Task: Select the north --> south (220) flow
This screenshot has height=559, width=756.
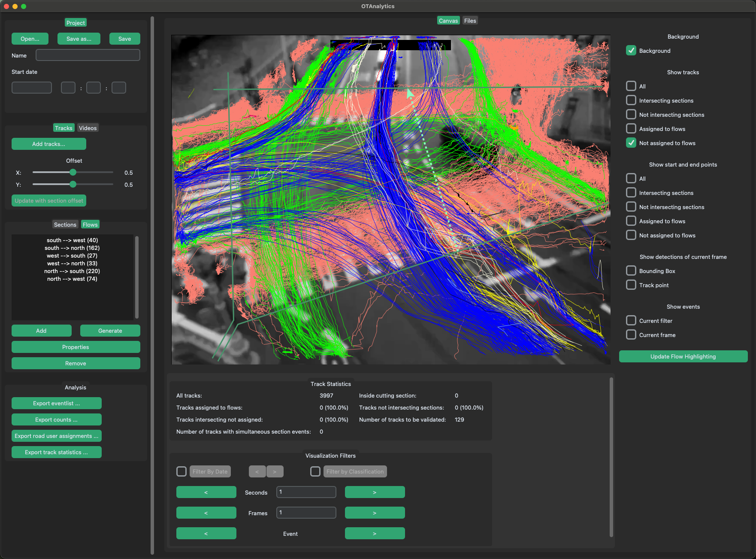Action: (x=72, y=271)
